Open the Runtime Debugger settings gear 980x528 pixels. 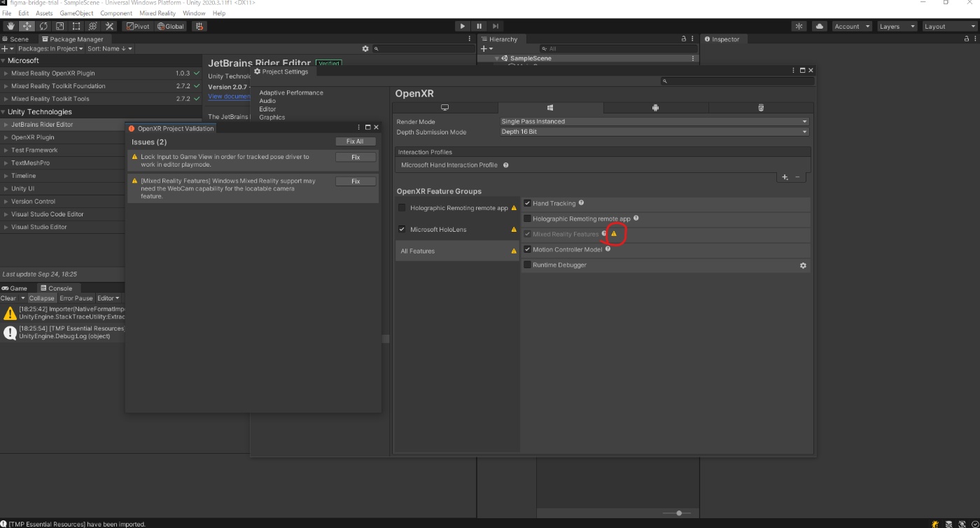point(803,265)
